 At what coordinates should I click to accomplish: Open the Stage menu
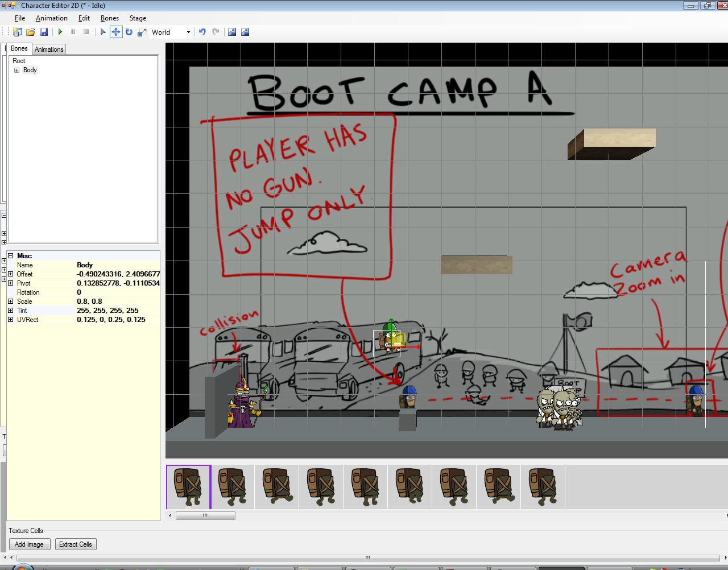pyautogui.click(x=138, y=18)
